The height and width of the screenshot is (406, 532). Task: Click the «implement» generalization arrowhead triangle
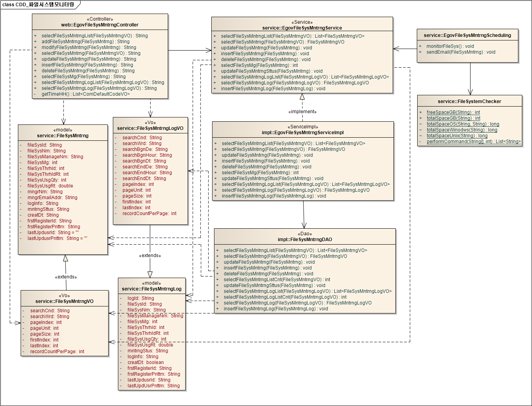click(302, 97)
